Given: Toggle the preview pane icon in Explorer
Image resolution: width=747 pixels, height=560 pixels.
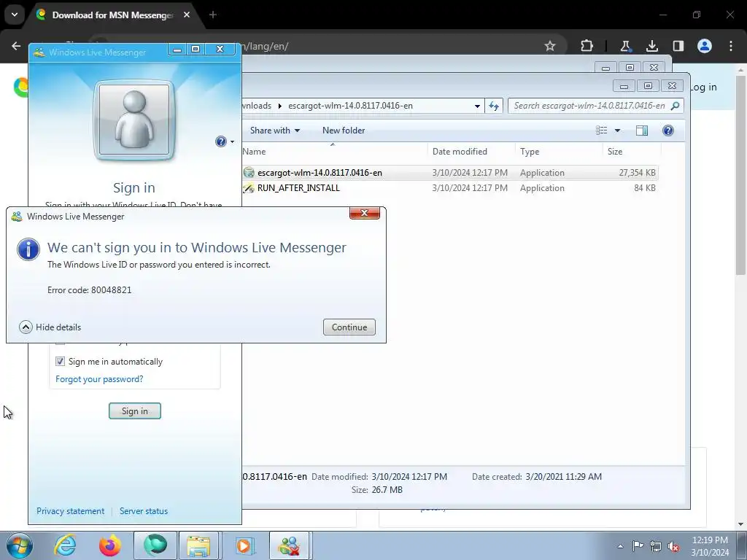Looking at the screenshot, I should [642, 131].
